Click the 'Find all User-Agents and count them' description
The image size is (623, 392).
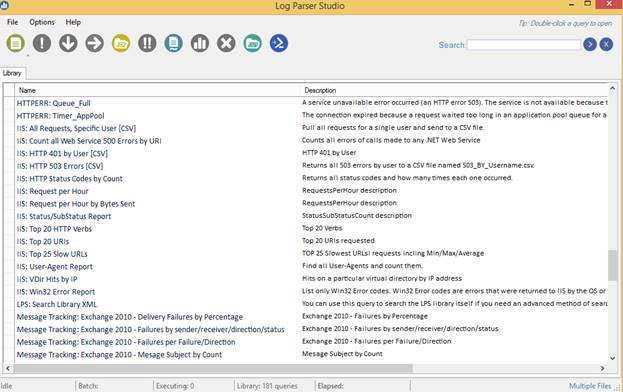(x=362, y=266)
